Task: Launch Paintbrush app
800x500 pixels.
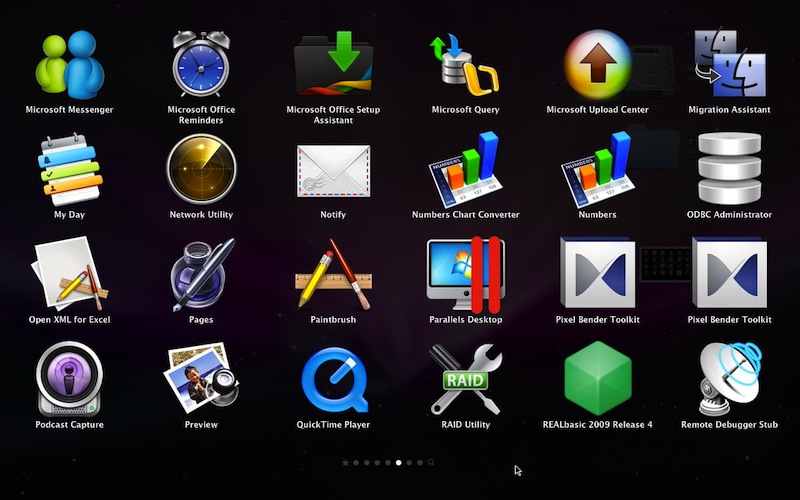Action: [333, 273]
